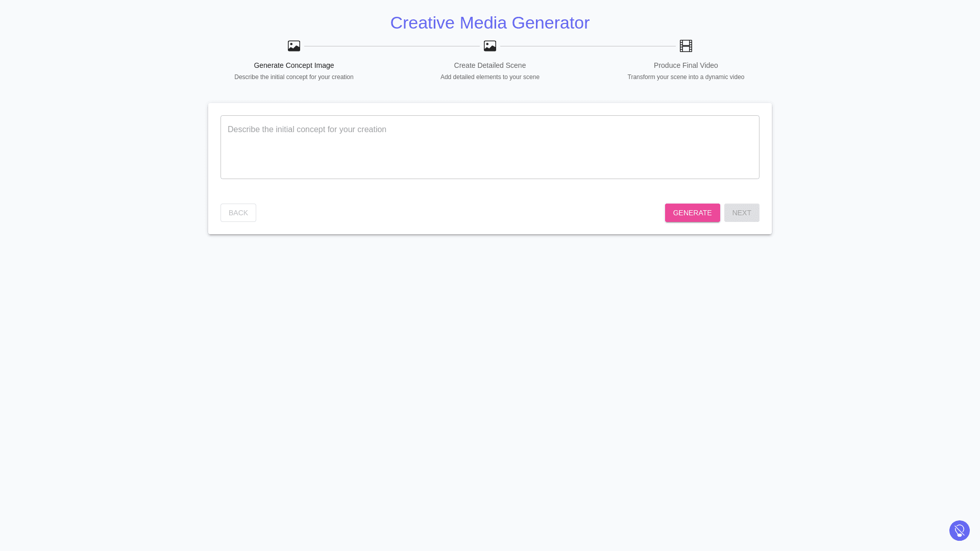Switch to the 'Create Detailed Scene' step label
This screenshot has height=551, width=980.
point(489,65)
